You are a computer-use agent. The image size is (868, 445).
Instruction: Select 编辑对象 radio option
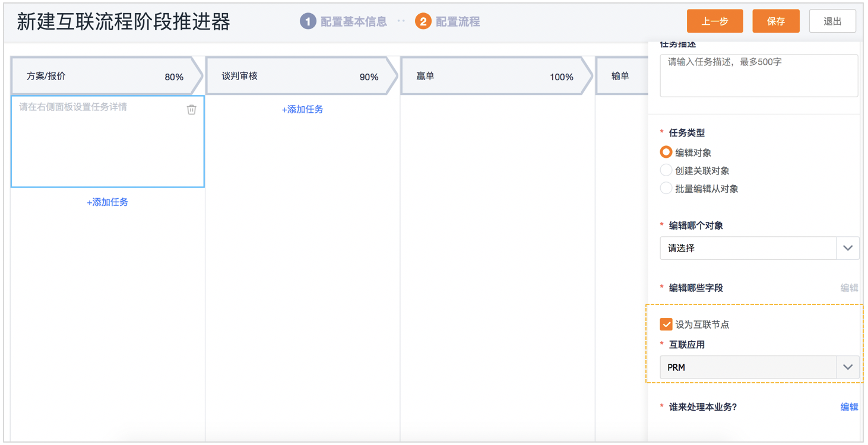click(666, 152)
